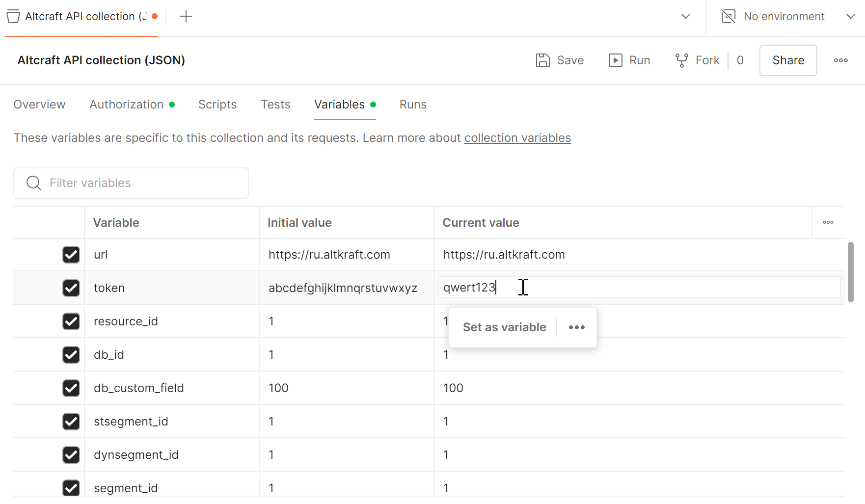
Task: Click the vertical scrollbar of the table
Action: (x=851, y=272)
